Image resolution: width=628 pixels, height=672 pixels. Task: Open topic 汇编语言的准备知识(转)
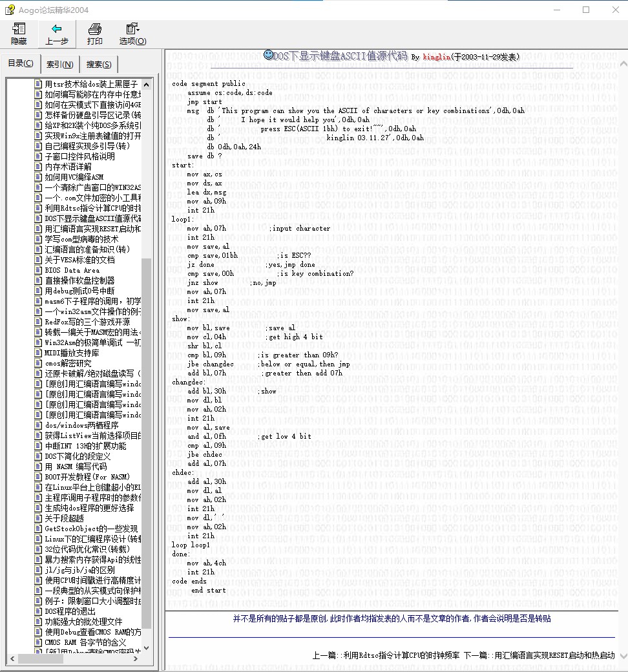pos(87,249)
